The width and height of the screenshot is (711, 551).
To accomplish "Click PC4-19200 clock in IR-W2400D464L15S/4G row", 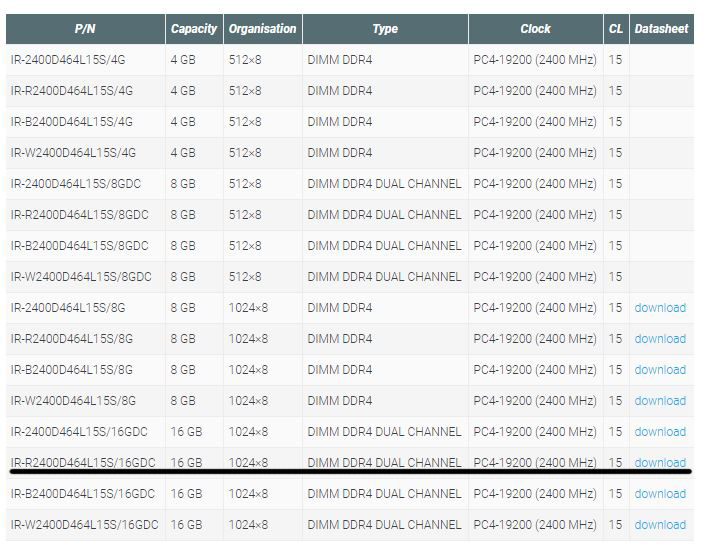I will (535, 153).
